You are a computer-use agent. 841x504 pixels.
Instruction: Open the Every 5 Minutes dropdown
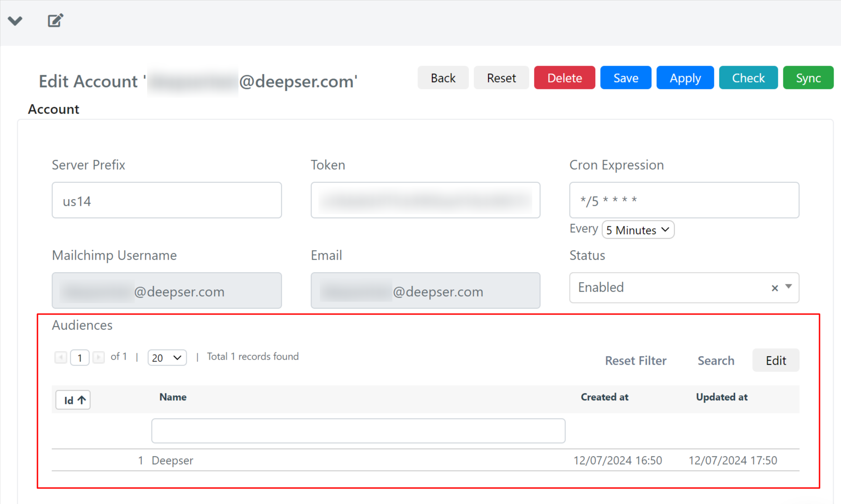pos(638,230)
